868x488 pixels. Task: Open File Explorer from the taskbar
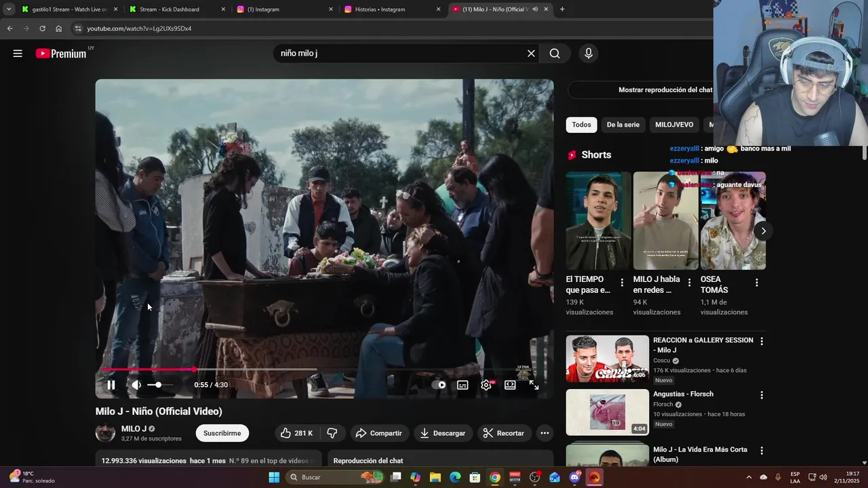[435, 477]
